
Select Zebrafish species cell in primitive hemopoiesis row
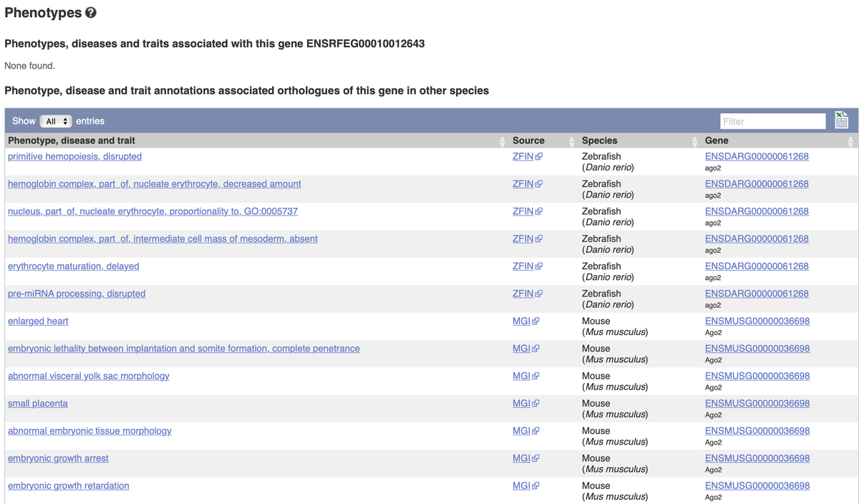coord(608,162)
